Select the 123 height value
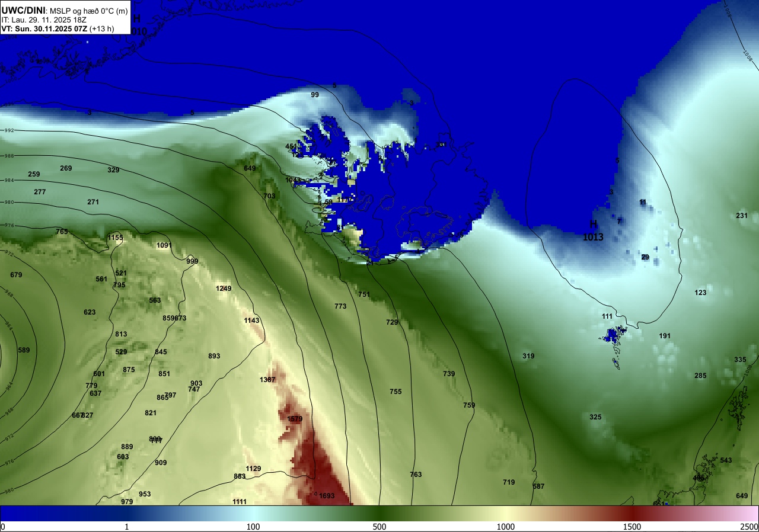The image size is (759, 532). 700,293
